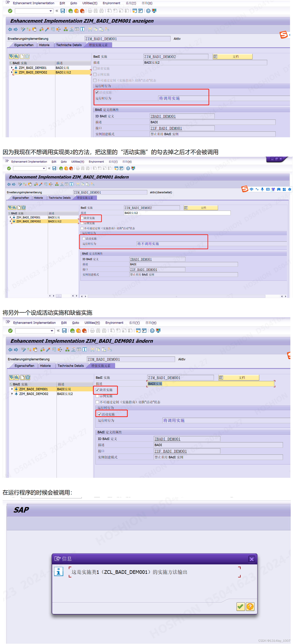Screen dimensions: 293x644
Task: Click red Cancel icon in anzeigen window
Action: pos(82,11)
